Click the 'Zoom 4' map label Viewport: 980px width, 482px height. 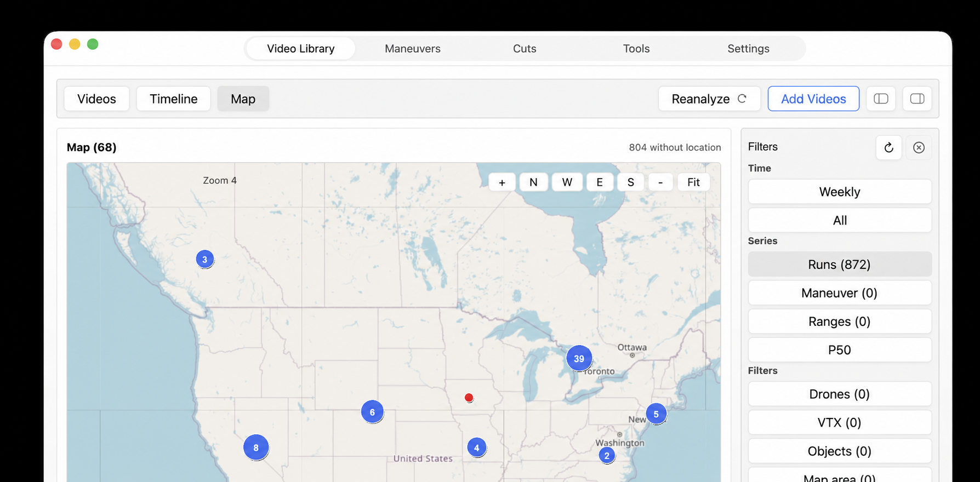click(x=220, y=180)
